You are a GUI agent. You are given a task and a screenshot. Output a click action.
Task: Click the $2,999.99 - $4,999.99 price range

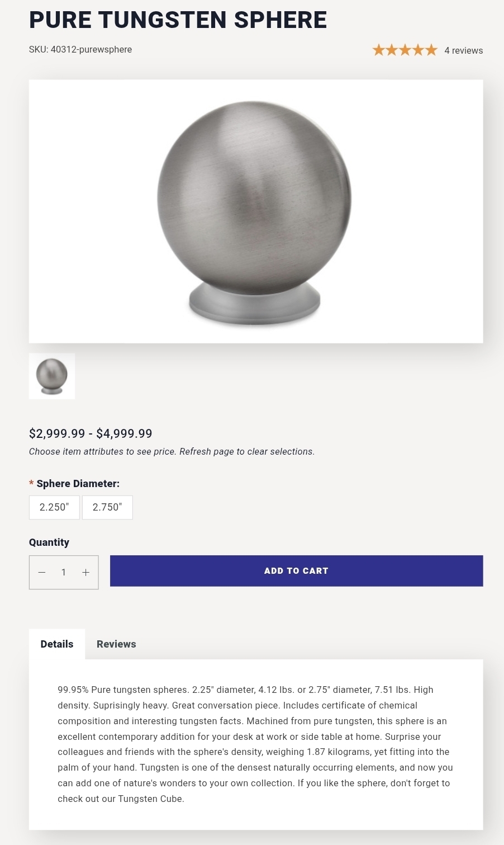91,433
